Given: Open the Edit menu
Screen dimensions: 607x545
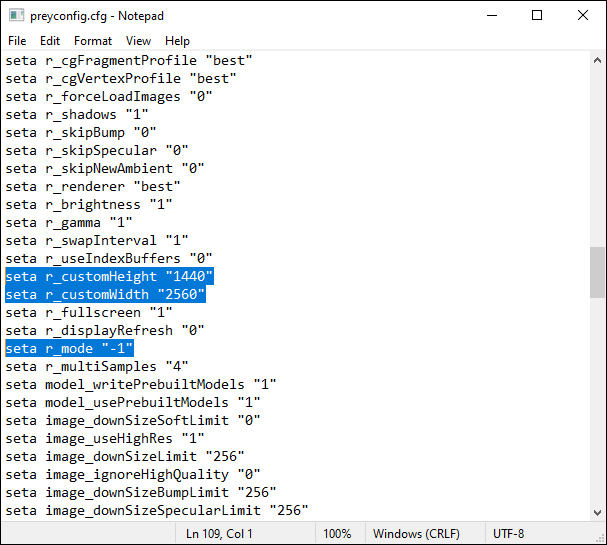Looking at the screenshot, I should pos(50,41).
